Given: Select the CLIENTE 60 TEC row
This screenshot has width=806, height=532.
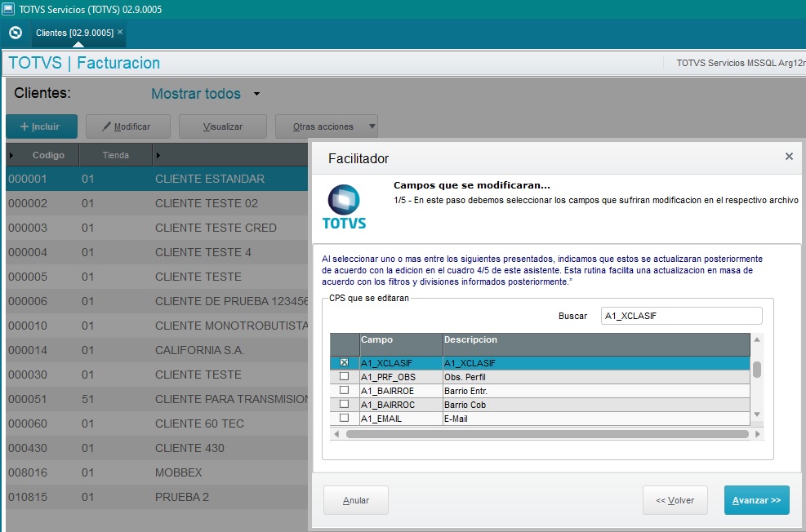Looking at the screenshot, I should [157, 423].
